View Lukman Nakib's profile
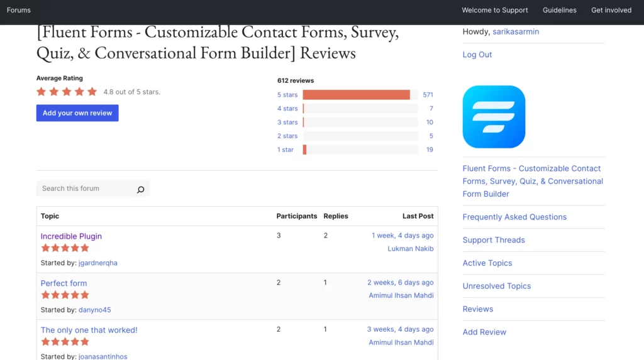 pyautogui.click(x=410, y=249)
